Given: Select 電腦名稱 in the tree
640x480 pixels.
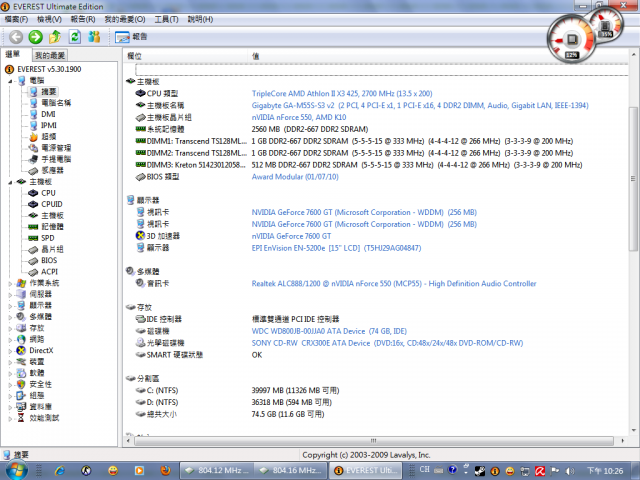Looking at the screenshot, I should pos(56,103).
